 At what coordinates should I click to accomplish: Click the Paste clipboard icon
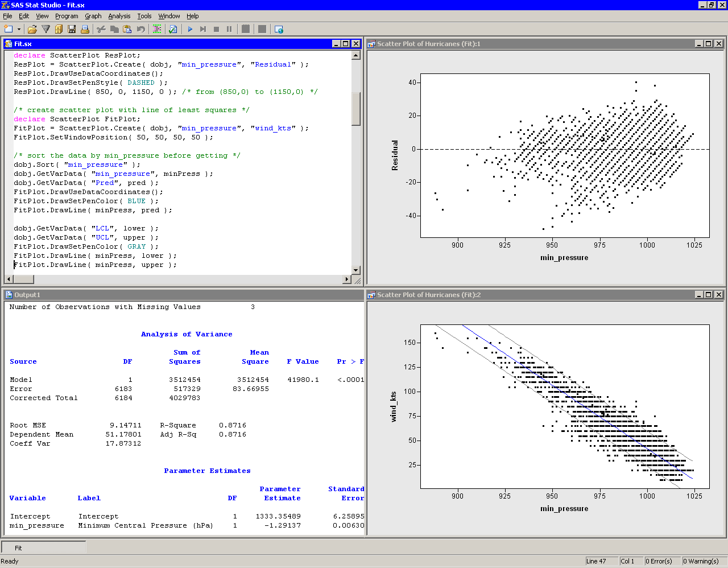click(x=127, y=29)
